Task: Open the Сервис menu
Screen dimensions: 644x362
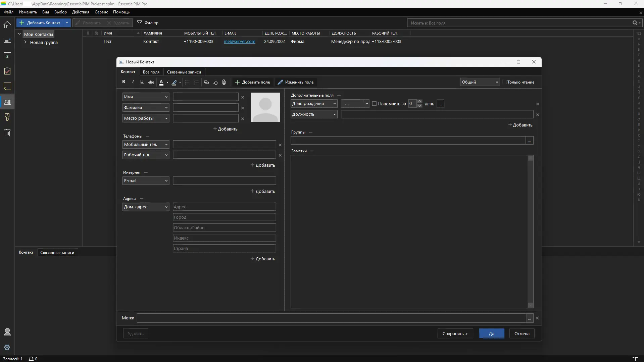Action: click(x=101, y=12)
